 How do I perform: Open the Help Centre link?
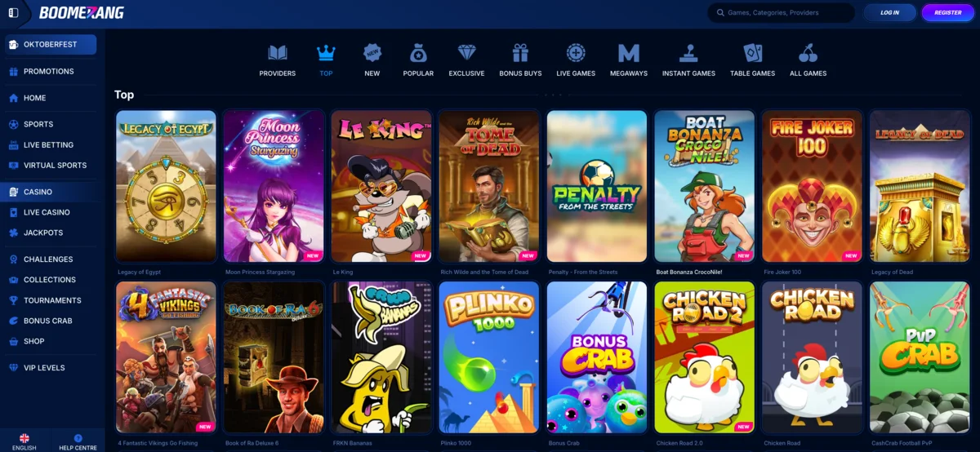pos(78,442)
